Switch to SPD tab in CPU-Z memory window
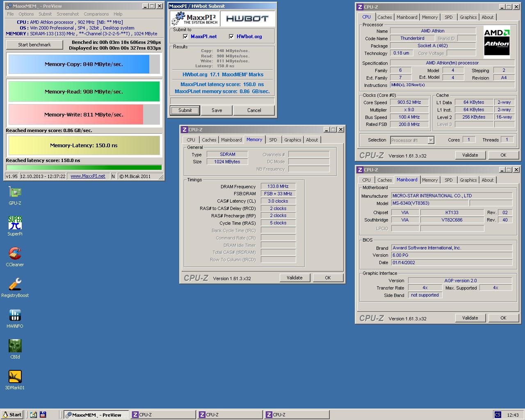The image size is (525, 420). point(273,140)
